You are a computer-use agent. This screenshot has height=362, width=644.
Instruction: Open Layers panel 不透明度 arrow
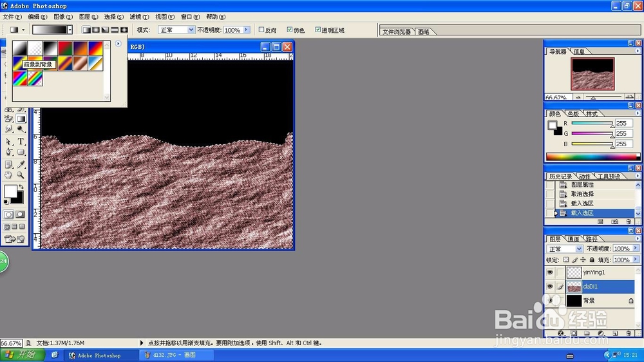(x=636, y=249)
